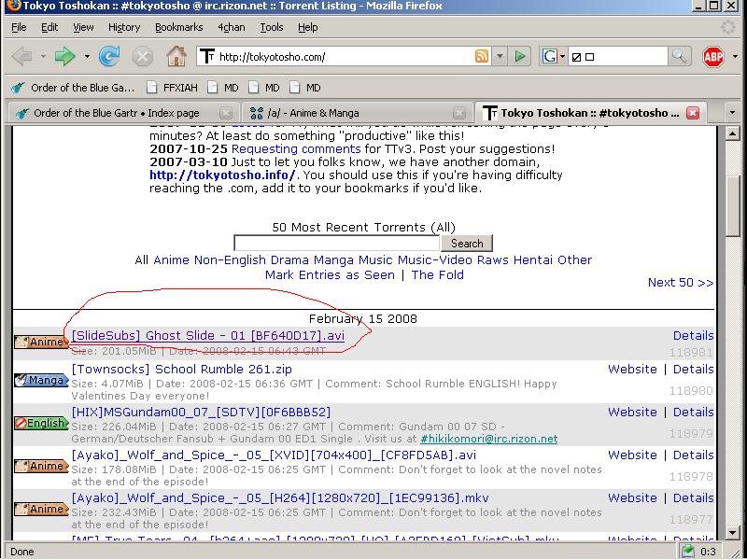Expand the address bar URL history dropdown
This screenshot has height=560, width=747.
coord(500,57)
